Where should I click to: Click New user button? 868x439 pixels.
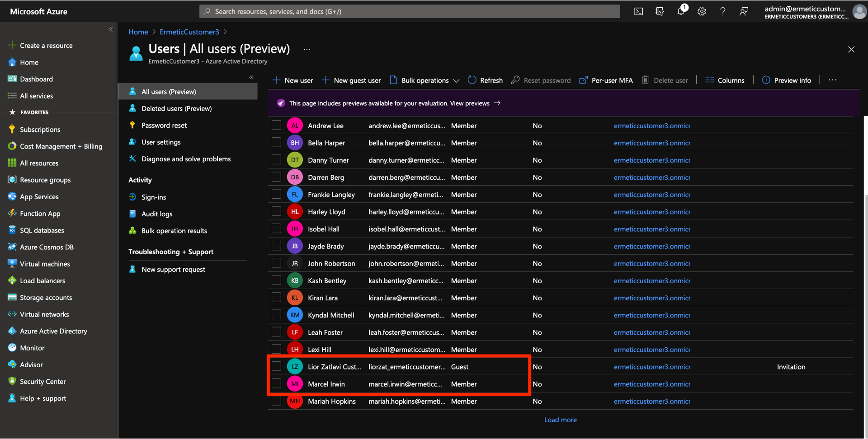[292, 80]
